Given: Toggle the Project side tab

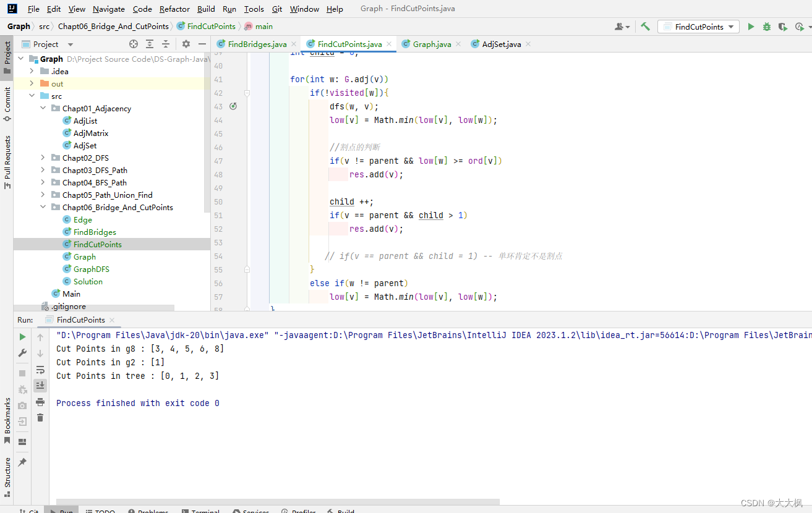Looking at the screenshot, I should point(7,57).
